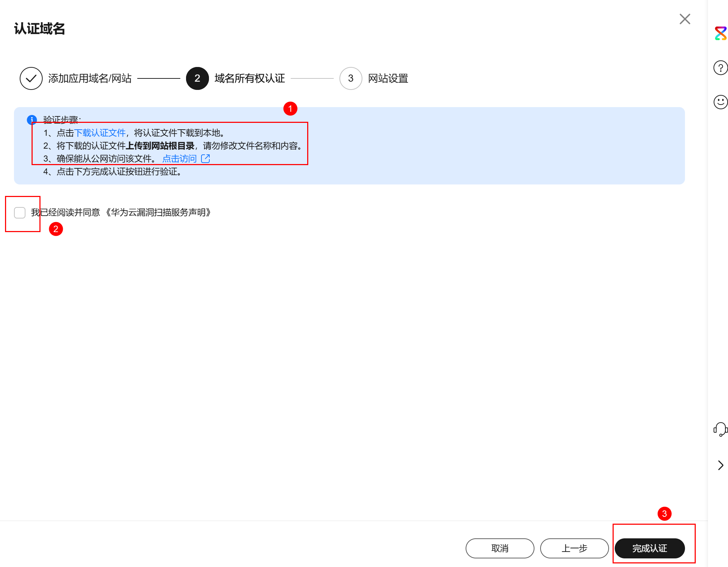Image resolution: width=728 pixels, height=567 pixels.
Task: Open customer service headset icon
Action: click(x=720, y=429)
